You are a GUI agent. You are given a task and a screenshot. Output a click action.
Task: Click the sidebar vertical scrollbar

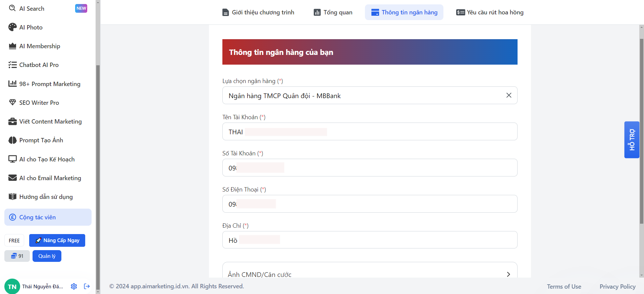[98, 167]
